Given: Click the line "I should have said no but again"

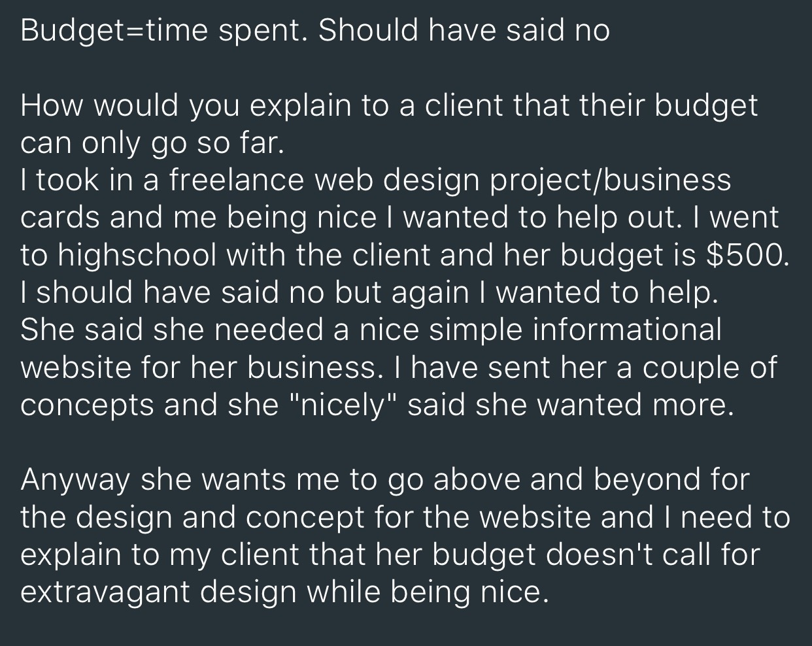Looking at the screenshot, I should pos(369,293).
